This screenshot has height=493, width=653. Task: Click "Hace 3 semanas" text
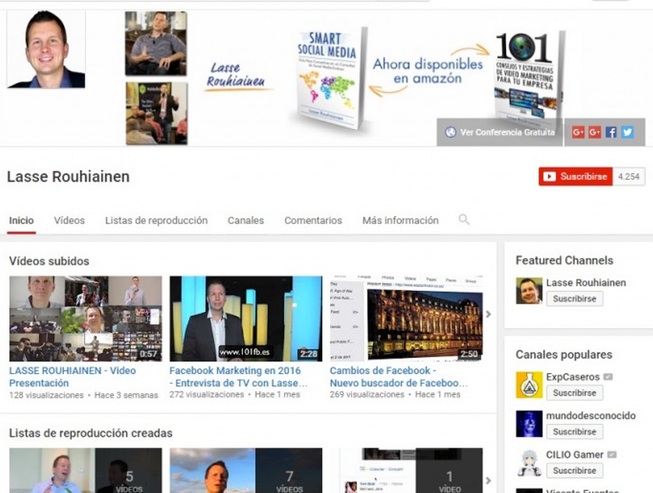[x=126, y=395]
